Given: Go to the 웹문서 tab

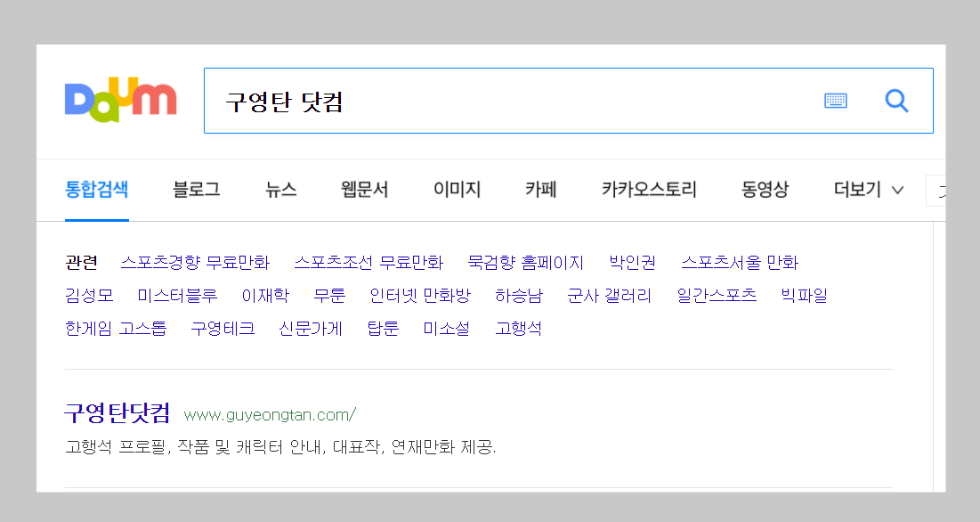Looking at the screenshot, I should 364,189.
